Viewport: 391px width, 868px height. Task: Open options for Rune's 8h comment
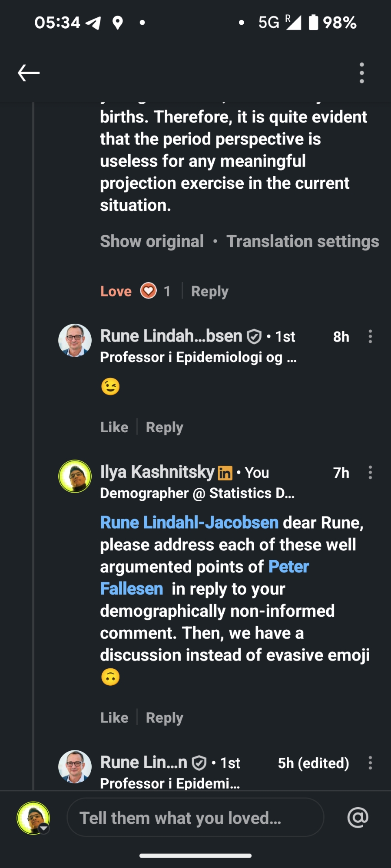[370, 337]
